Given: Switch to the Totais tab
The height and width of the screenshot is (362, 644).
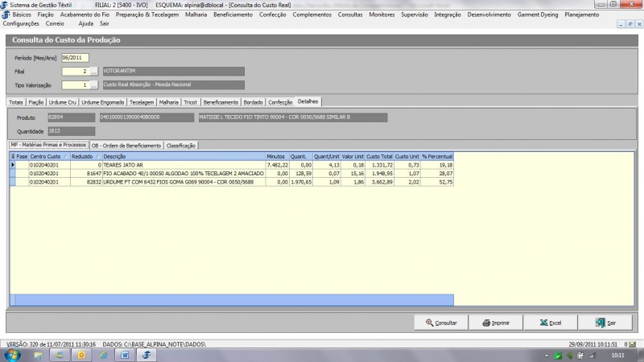Looking at the screenshot, I should [16, 102].
